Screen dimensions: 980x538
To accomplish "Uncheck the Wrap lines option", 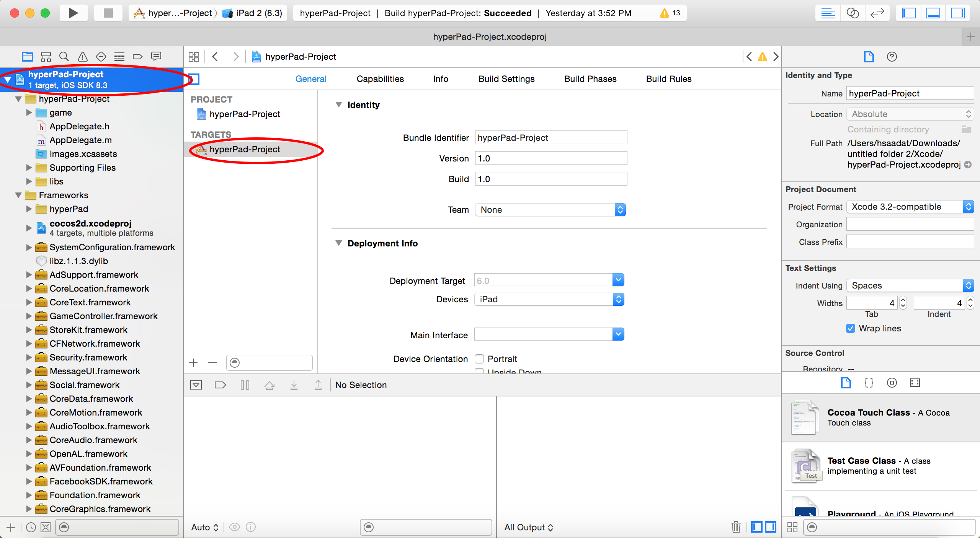I will click(850, 328).
